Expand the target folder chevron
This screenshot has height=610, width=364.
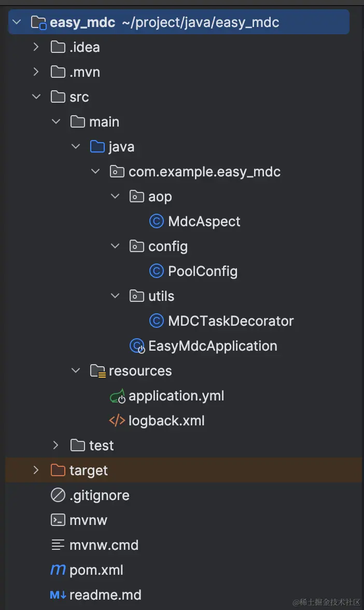point(36,470)
